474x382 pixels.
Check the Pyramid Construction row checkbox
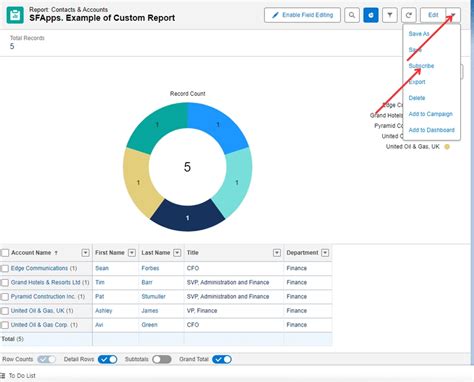point(5,297)
